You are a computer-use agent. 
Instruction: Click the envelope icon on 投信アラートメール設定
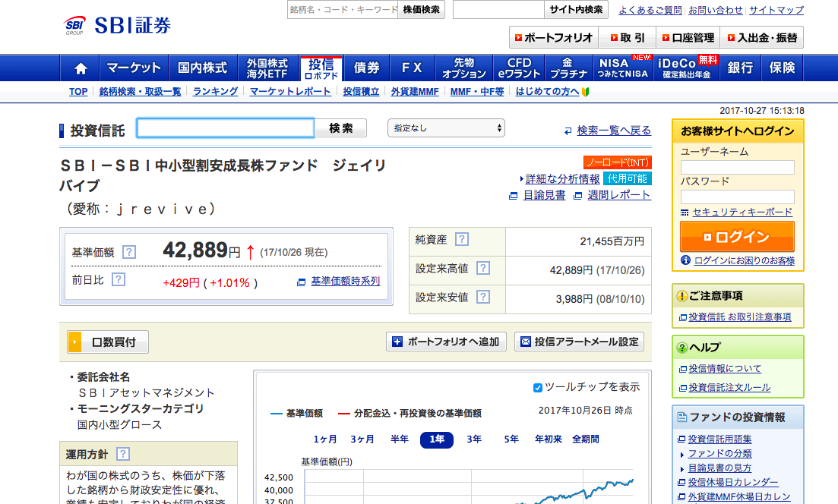coord(526,342)
